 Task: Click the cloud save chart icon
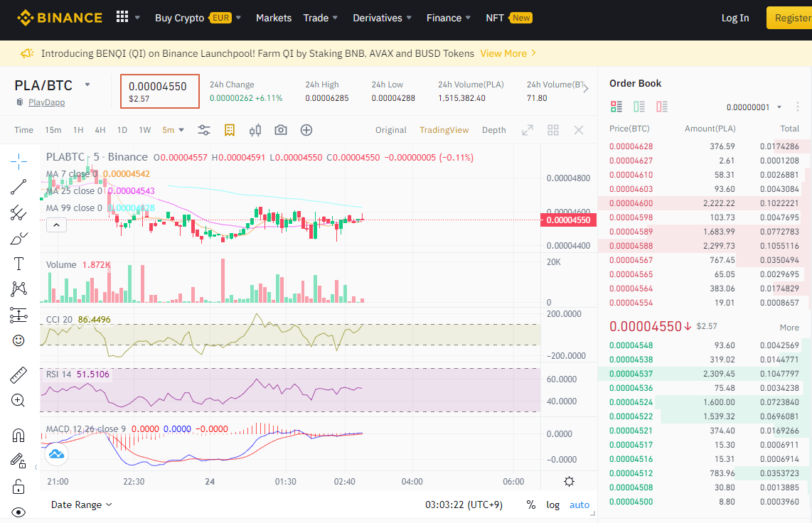click(56, 454)
